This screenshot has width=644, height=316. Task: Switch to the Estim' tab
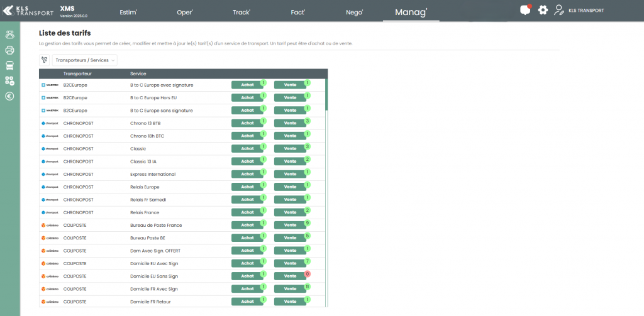coord(128,11)
